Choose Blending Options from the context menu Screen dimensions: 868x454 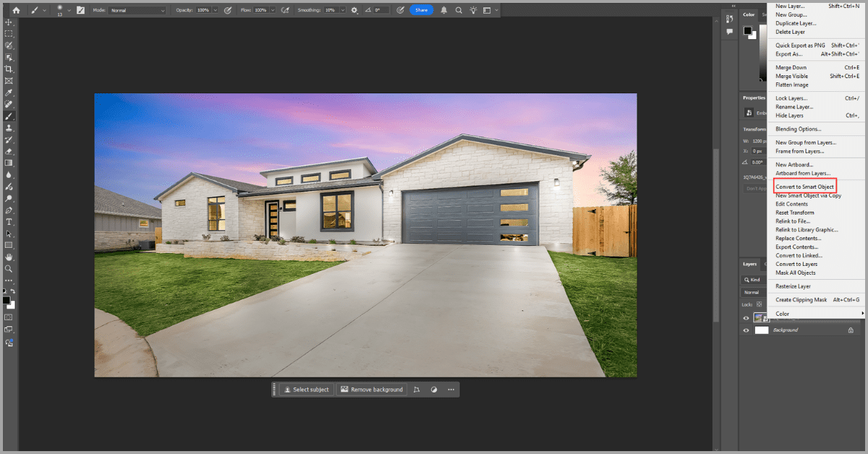tap(798, 129)
